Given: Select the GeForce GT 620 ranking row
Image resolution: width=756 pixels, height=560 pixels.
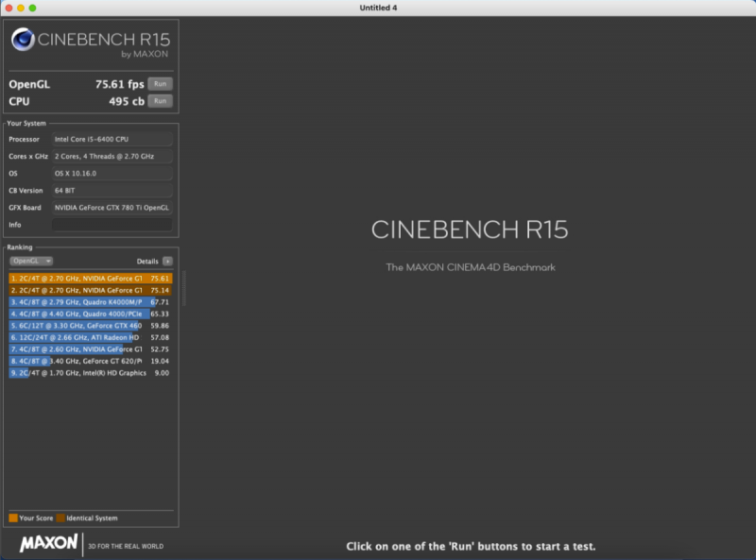Looking at the screenshot, I should pyautogui.click(x=90, y=361).
